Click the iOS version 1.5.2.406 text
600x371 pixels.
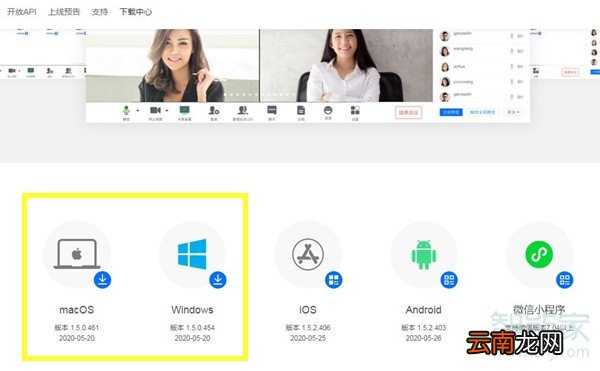pos(308,328)
